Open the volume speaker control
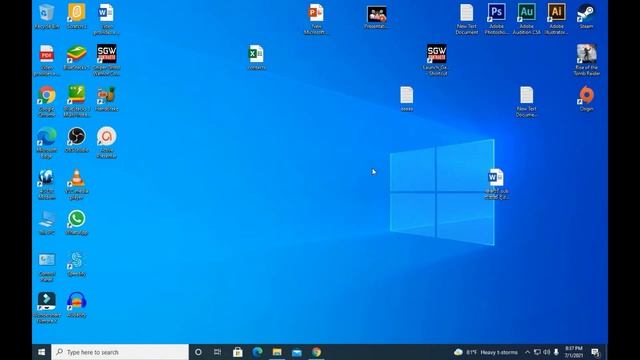 (x=547, y=352)
